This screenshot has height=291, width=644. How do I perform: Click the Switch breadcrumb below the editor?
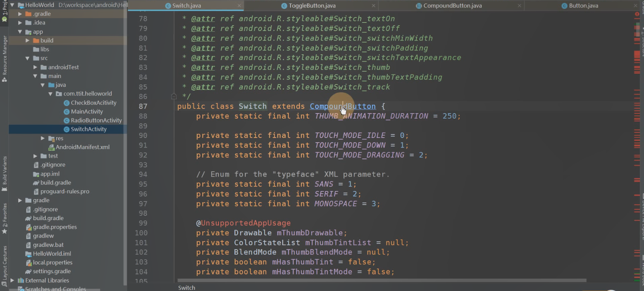click(186, 288)
